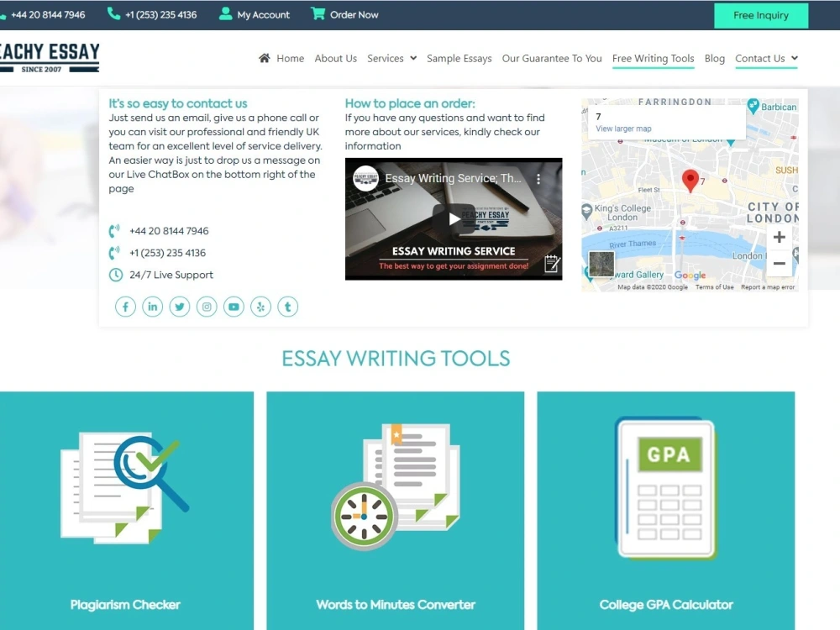The image size is (840, 630).
Task: Open the Facebook social icon
Action: [x=125, y=307]
